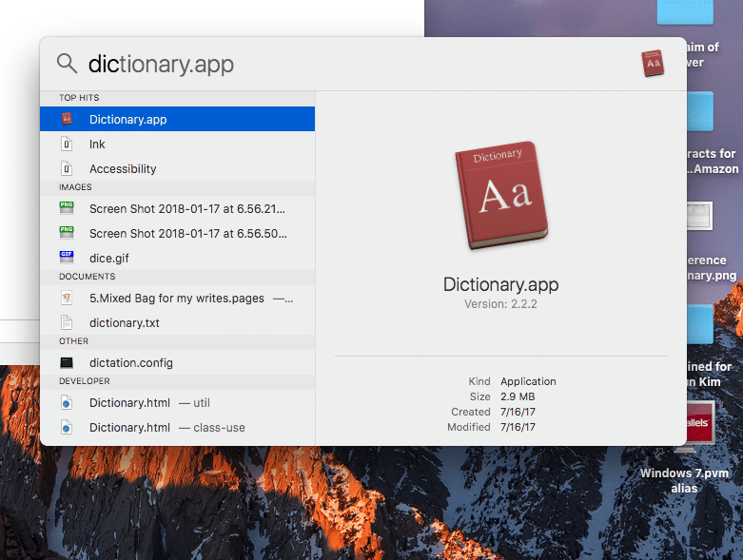Select Screen Shot 2018-01-17 at 6.56.21 result
The image size is (743, 560).
[x=177, y=208]
